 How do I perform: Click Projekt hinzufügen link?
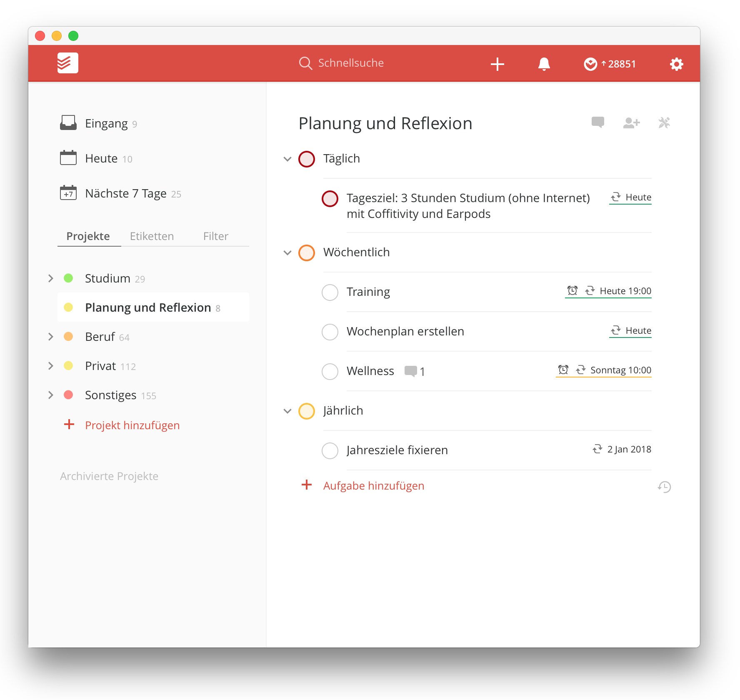[132, 425]
